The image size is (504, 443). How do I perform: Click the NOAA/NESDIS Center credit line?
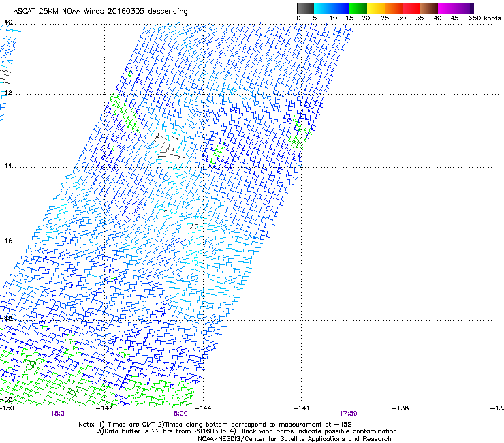(294, 439)
